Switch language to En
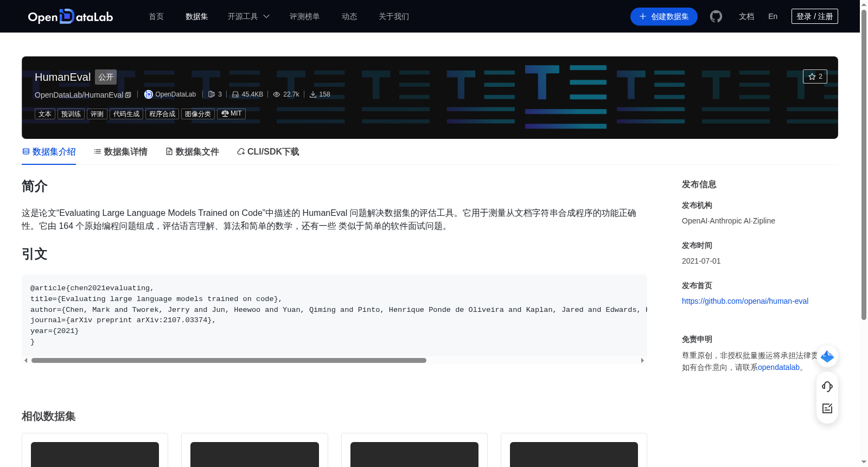The width and height of the screenshot is (868, 467). (773, 16)
